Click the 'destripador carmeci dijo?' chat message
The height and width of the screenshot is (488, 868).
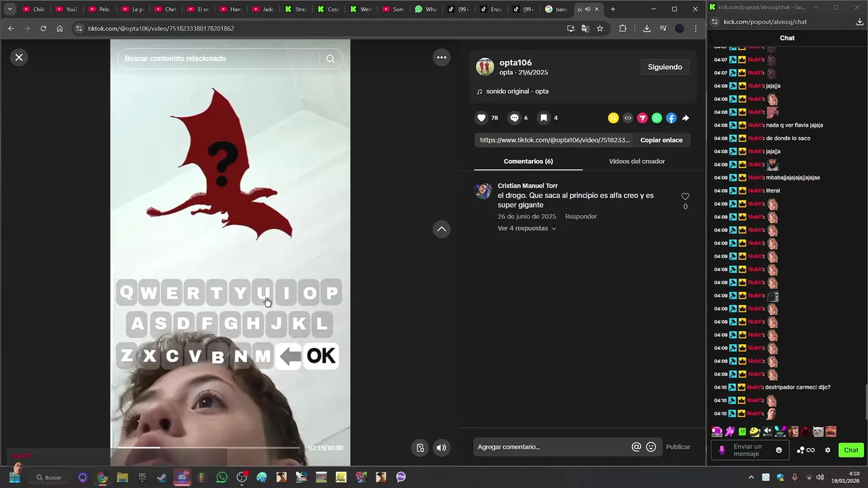[x=797, y=388]
